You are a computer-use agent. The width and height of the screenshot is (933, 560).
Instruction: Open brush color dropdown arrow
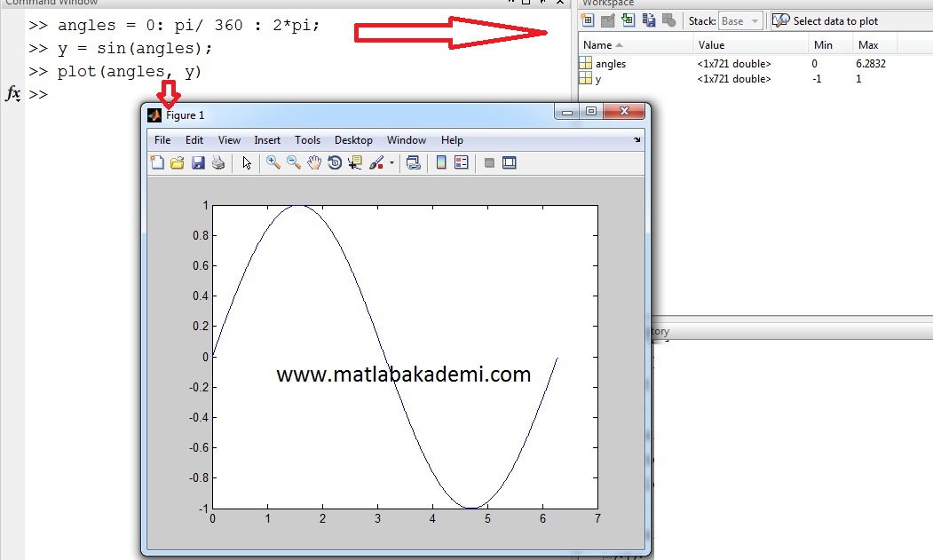click(x=391, y=162)
